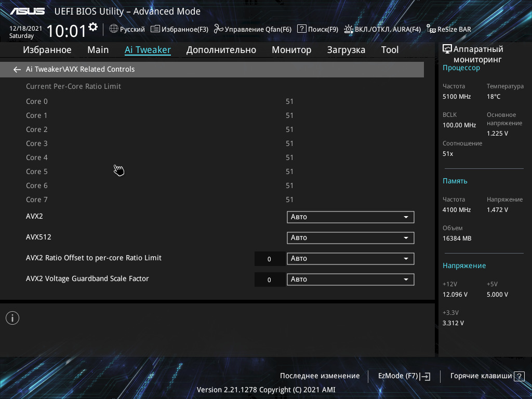Viewport: 532px width, 399px height.
Task: Open AVX2 Voltage Guardband Scale Factor dropdown
Action: pyautogui.click(x=351, y=279)
